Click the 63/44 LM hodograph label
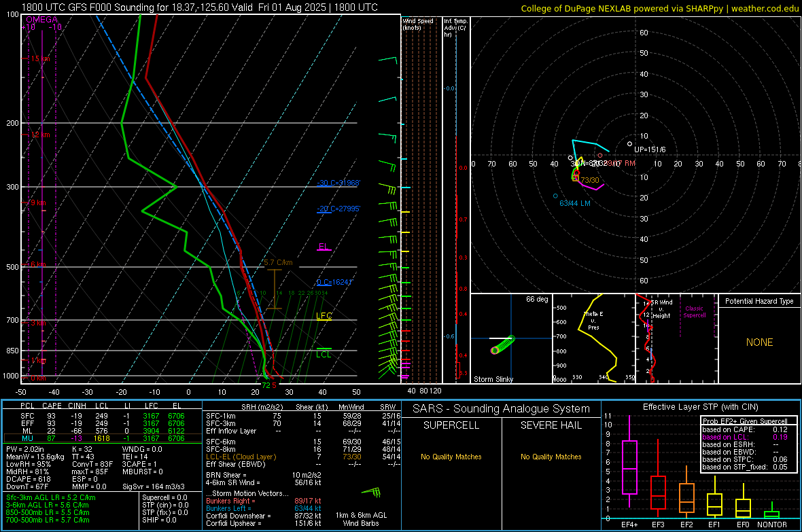802x532 pixels. [x=575, y=203]
